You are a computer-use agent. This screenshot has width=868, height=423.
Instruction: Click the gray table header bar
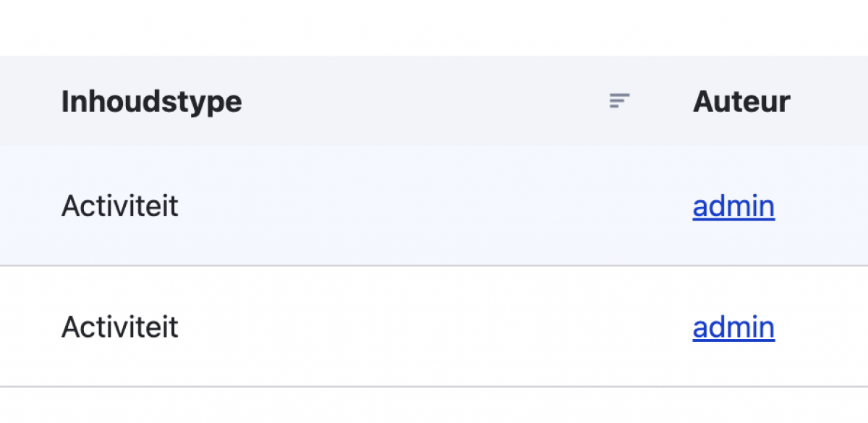434,101
